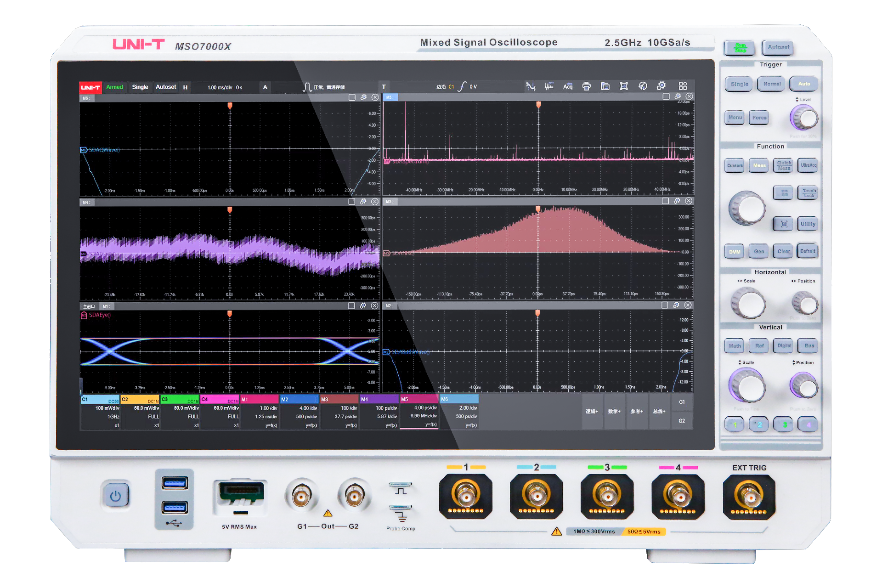Open the T trigger settings menu
The height and width of the screenshot is (588, 882).
(x=384, y=87)
